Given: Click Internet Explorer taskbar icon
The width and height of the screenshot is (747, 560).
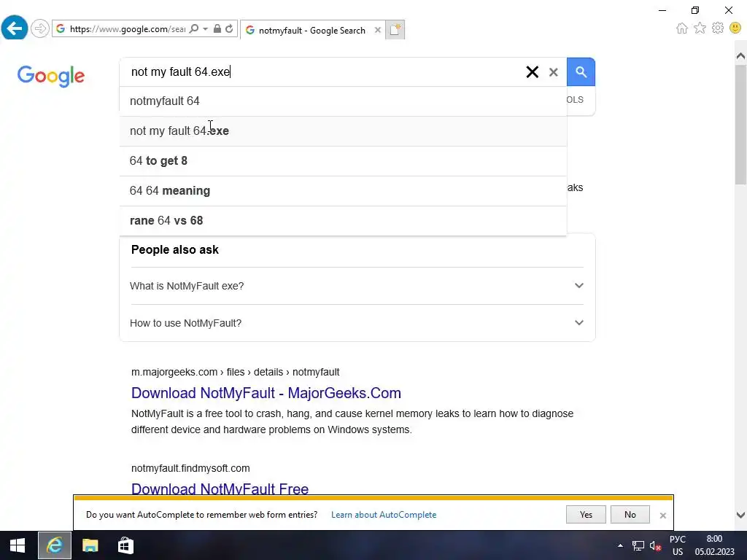Looking at the screenshot, I should coord(55,545).
